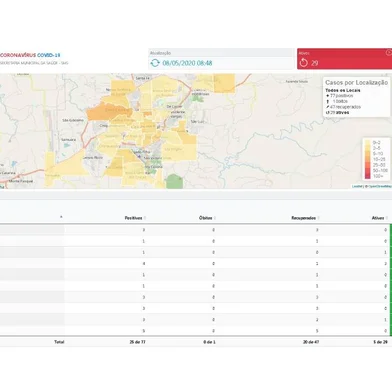Click the 'Total' row label

pos(59,342)
